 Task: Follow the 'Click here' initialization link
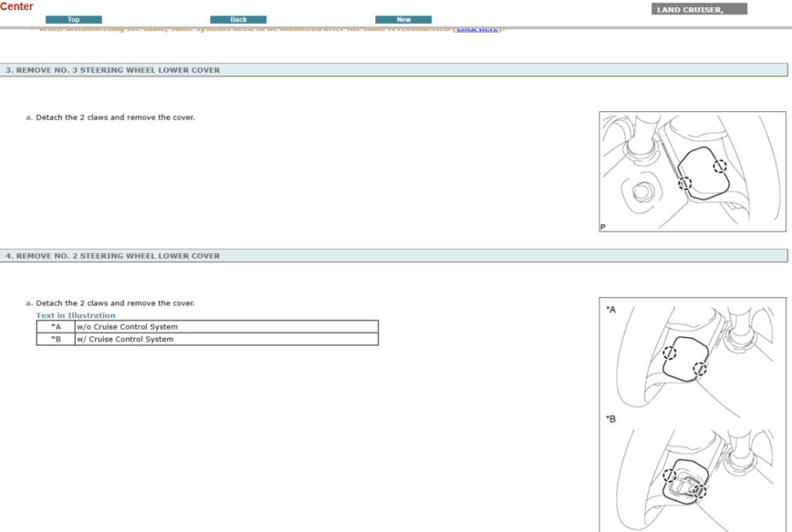(476, 29)
